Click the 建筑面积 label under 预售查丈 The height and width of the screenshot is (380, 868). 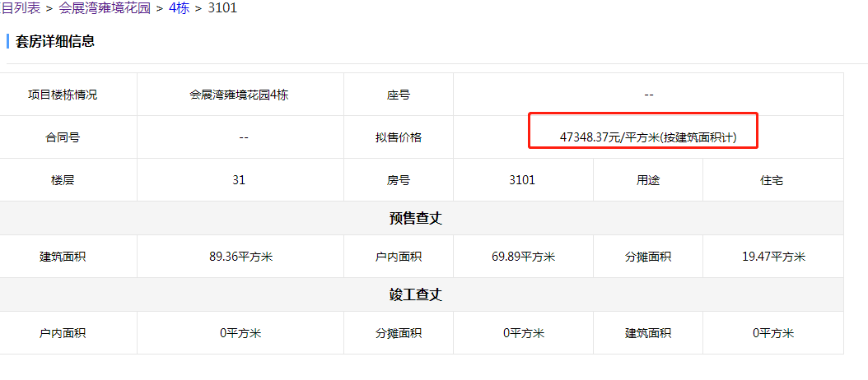[63, 257]
